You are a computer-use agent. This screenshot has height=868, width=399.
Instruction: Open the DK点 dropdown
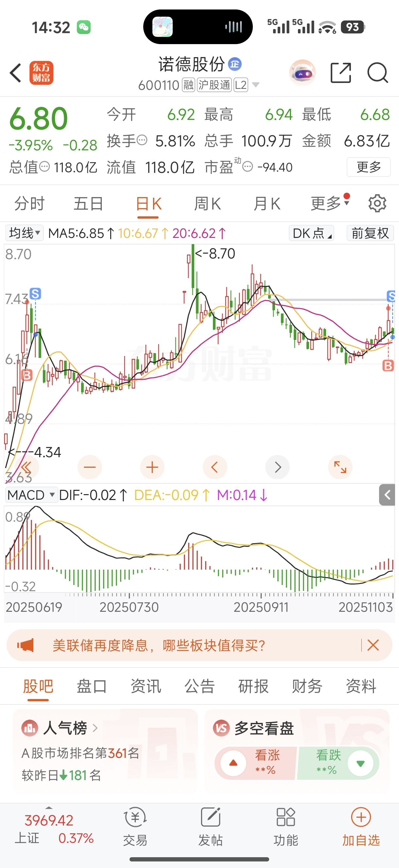(311, 233)
